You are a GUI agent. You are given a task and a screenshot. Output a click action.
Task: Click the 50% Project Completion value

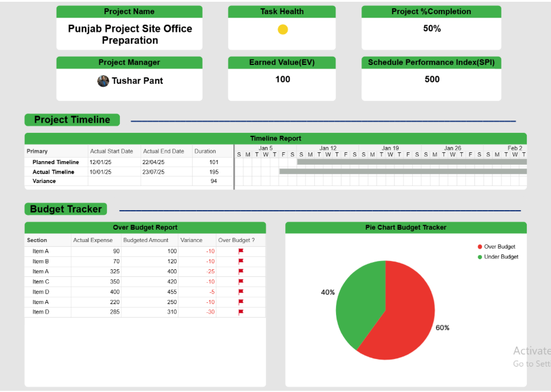[432, 28]
